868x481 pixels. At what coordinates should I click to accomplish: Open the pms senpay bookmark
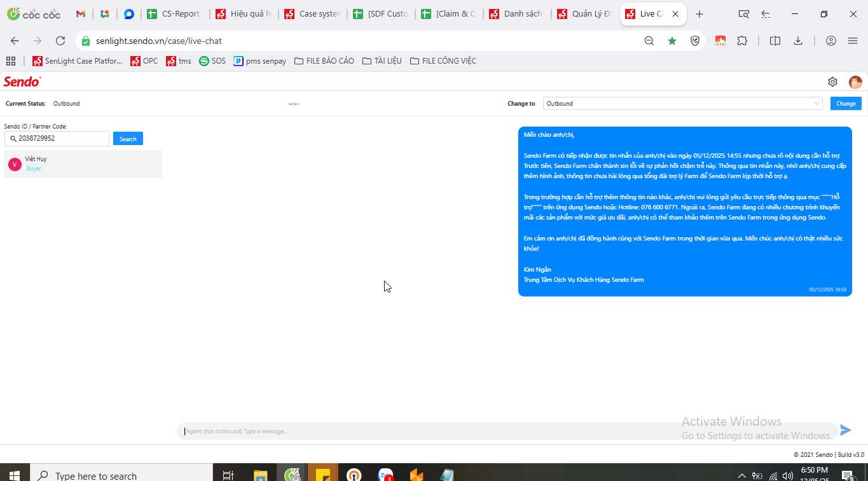260,61
